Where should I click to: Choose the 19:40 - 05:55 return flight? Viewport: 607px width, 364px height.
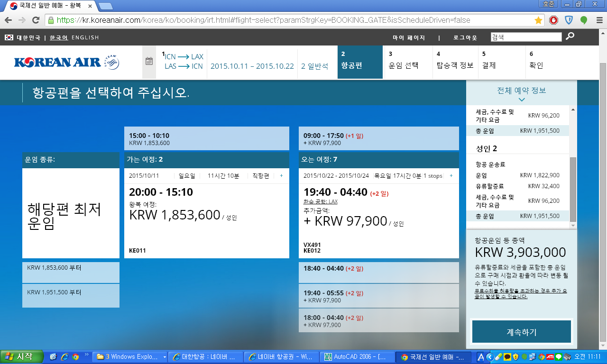(x=379, y=296)
